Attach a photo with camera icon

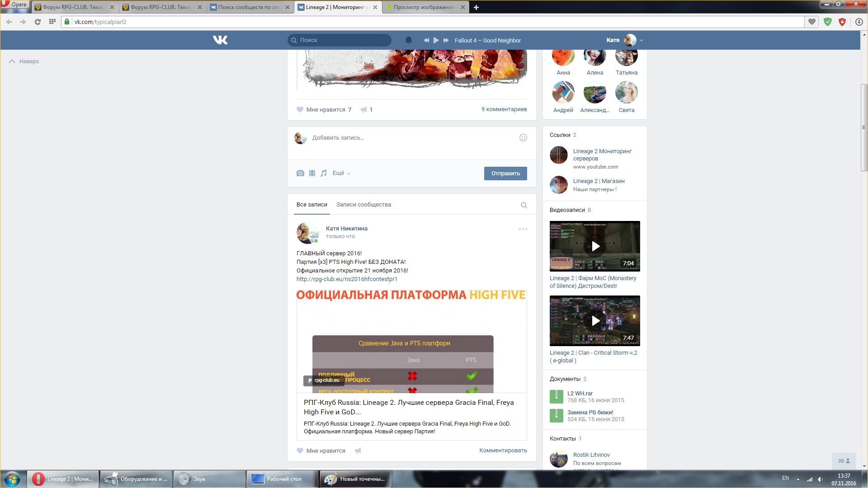pyautogui.click(x=300, y=173)
